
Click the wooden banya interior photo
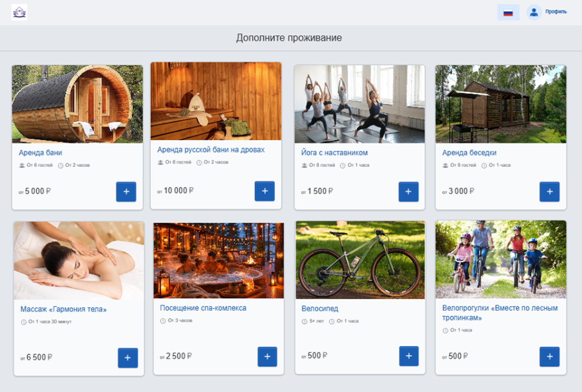tap(216, 101)
